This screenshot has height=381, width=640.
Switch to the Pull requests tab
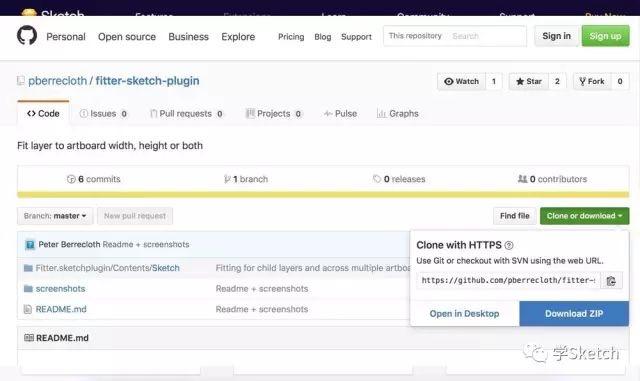tap(186, 114)
